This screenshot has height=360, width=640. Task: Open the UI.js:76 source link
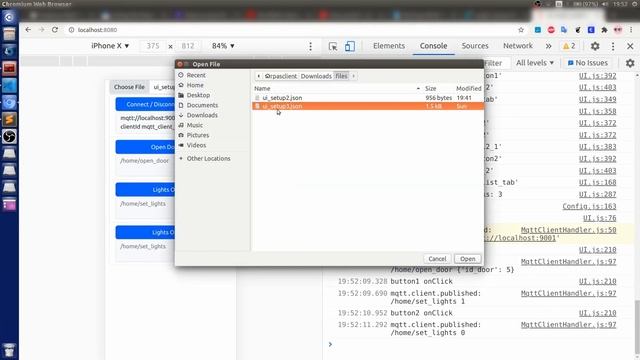599,218
